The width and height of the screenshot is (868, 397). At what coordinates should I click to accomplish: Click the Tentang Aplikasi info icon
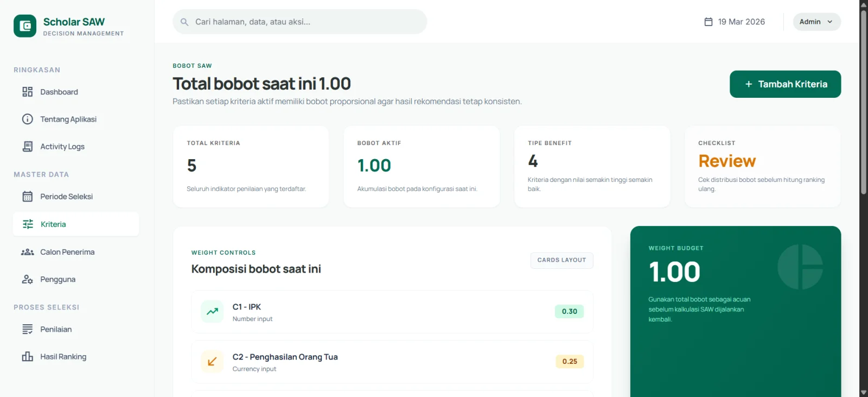tap(28, 119)
